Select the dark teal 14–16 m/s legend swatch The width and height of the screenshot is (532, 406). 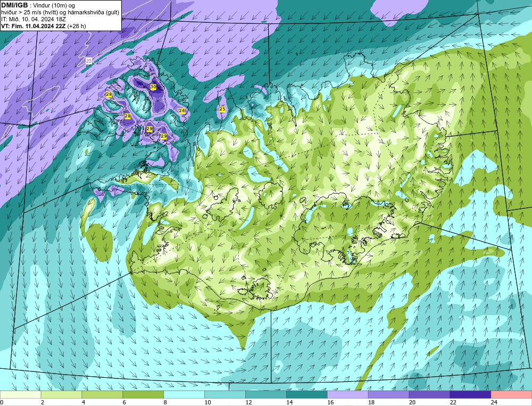(307, 395)
